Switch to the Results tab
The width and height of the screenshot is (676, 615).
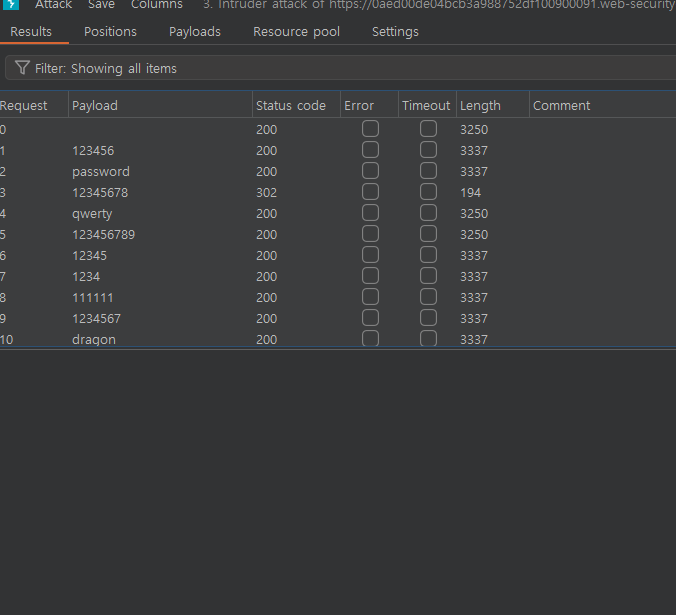pyautogui.click(x=31, y=32)
